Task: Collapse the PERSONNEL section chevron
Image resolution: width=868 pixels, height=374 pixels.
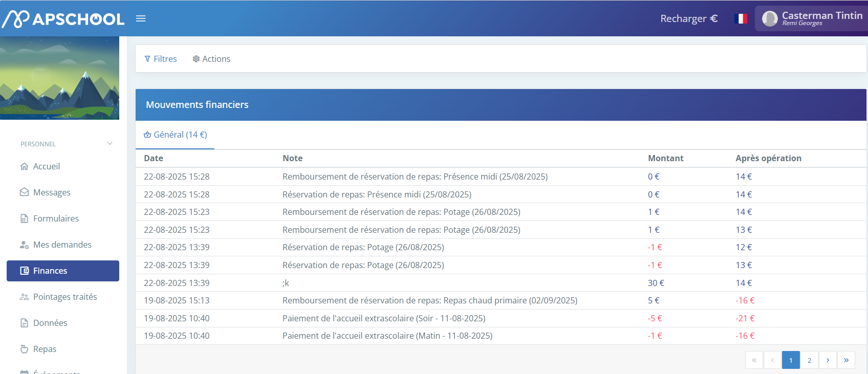Action: point(110,144)
